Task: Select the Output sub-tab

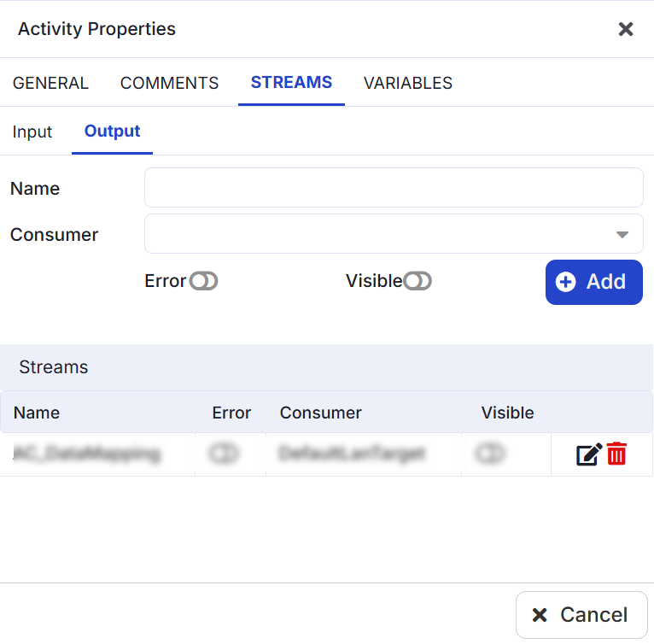Action: [112, 131]
